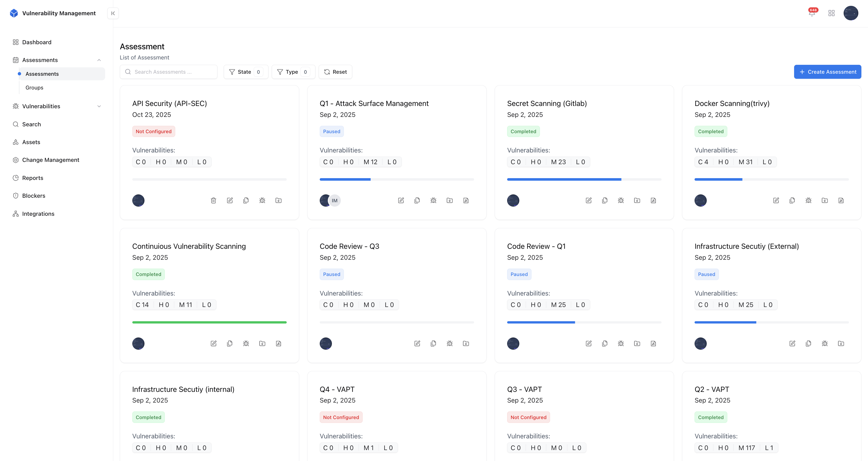Expand the Vulnerabilities sidebar section
Screen dimensions: 868x461
click(x=99, y=106)
